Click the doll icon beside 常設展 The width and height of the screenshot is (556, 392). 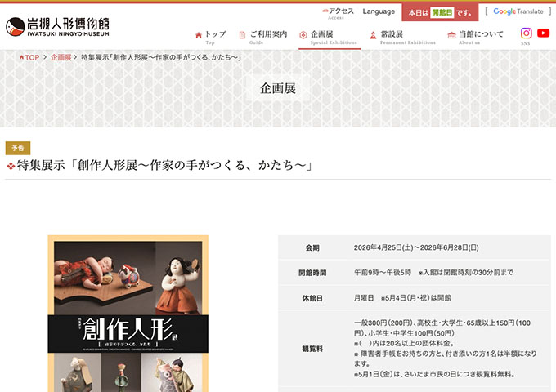(x=373, y=34)
